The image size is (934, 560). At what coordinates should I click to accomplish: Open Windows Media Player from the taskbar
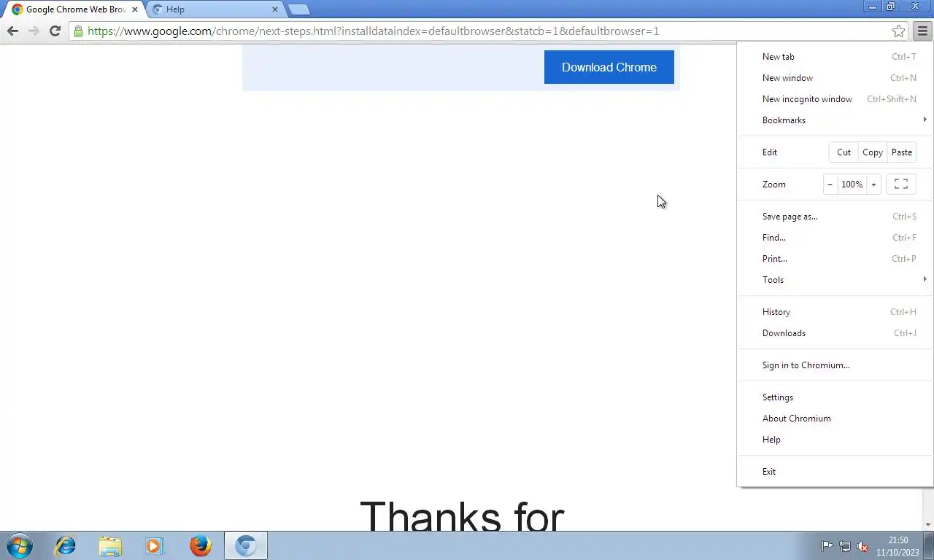[155, 545]
